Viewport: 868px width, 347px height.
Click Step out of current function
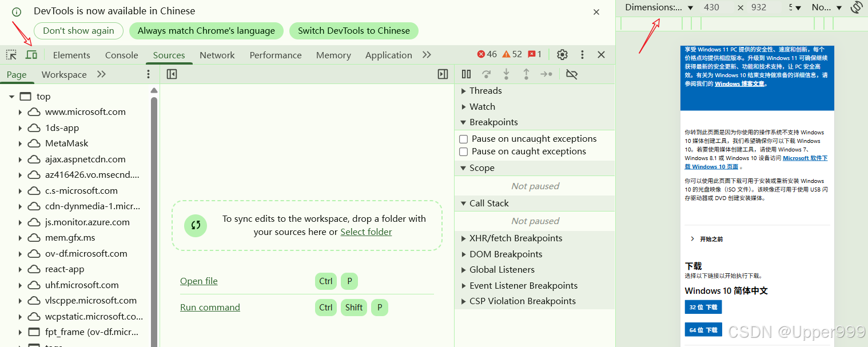[526, 74]
